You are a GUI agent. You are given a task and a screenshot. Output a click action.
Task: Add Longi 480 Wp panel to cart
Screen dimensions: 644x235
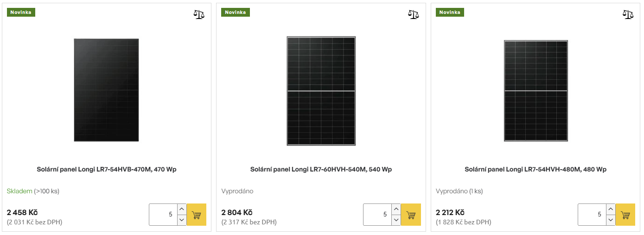[x=625, y=215]
